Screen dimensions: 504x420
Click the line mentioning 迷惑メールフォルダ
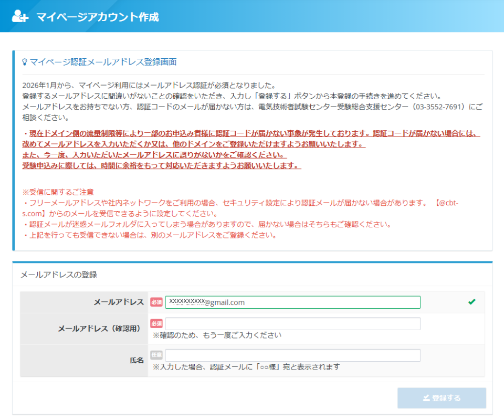(208, 224)
